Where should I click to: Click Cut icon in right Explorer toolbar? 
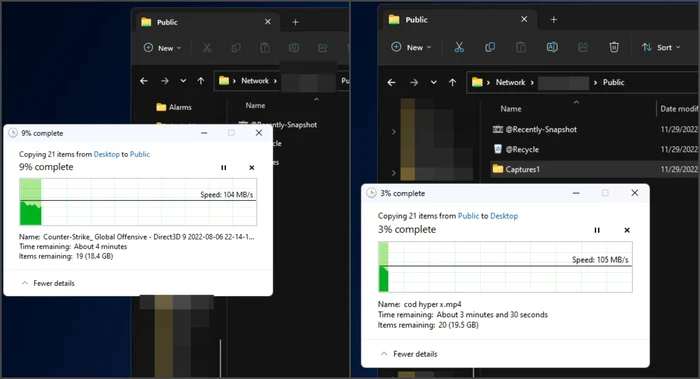tap(459, 47)
